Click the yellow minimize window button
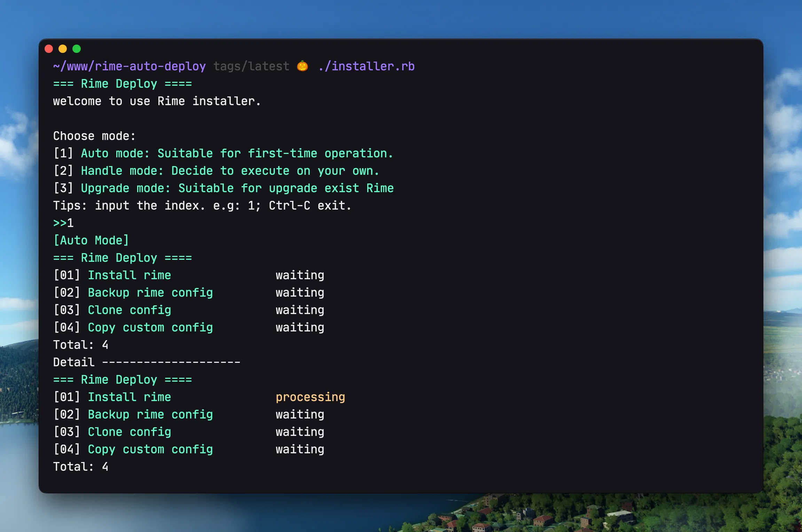This screenshot has width=802, height=532. click(x=63, y=49)
